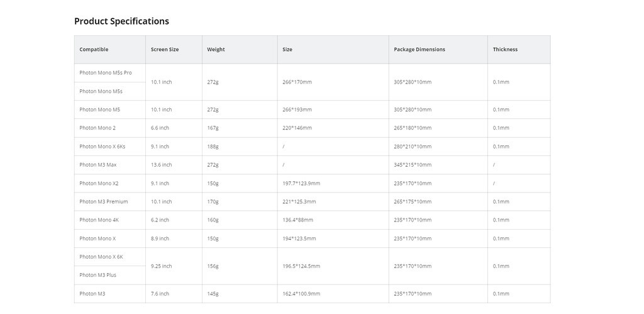Click the 197.7*123.9mm size value

coord(301,183)
